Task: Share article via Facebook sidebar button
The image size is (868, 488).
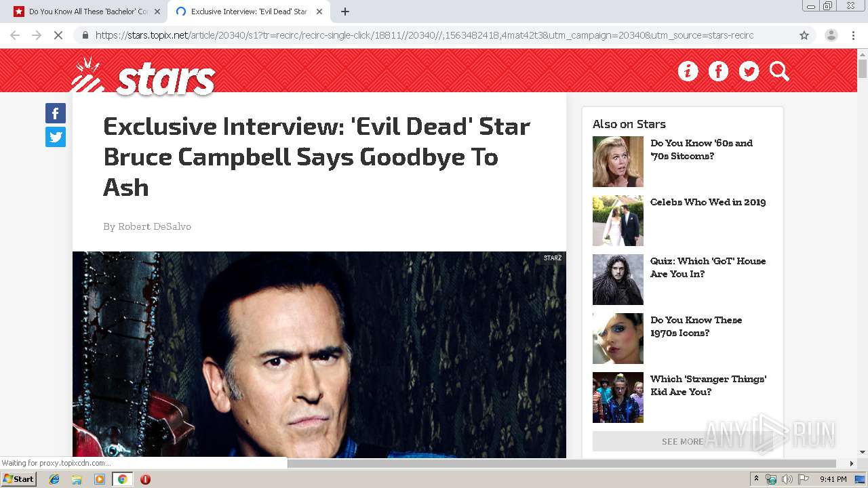Action: point(56,113)
